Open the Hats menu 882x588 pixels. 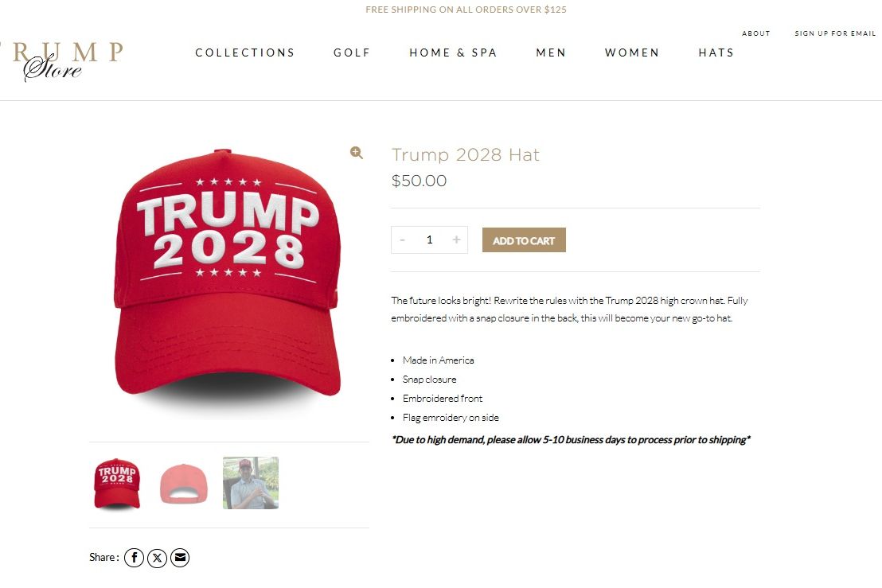coord(716,53)
